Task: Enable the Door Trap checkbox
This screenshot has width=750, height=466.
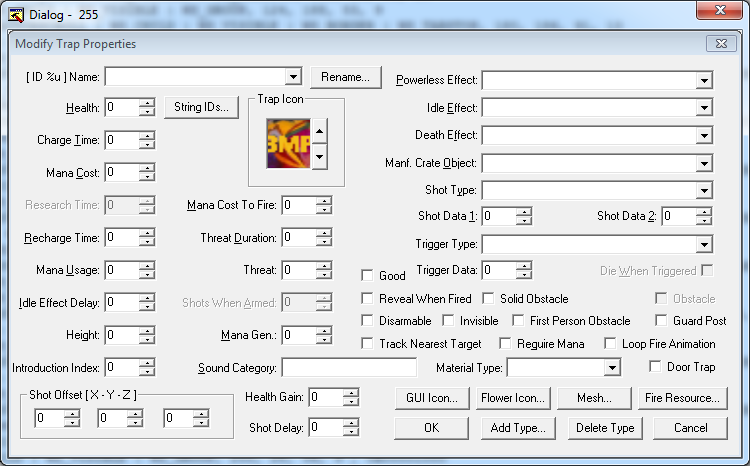Action: [655, 367]
